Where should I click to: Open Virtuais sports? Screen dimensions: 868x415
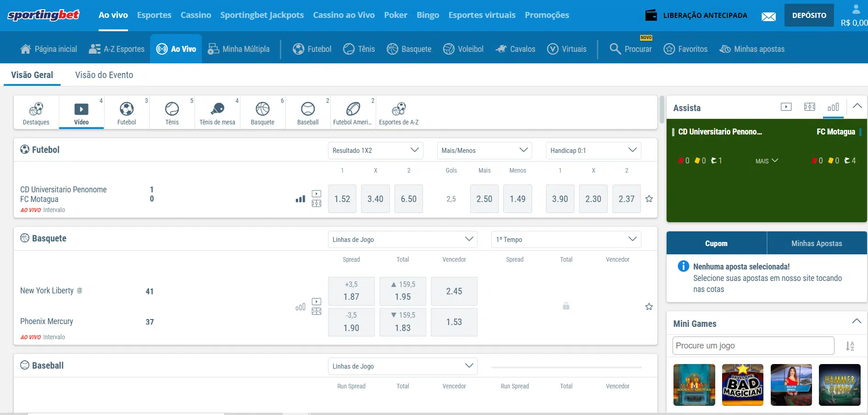(x=567, y=49)
